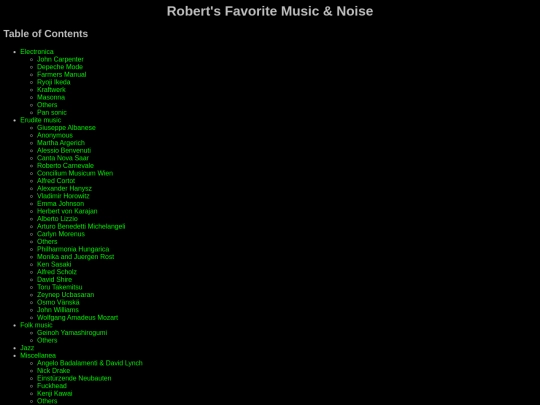Viewport: 540px width, 405px height.
Task: Open the John Carpenter link
Action: click(x=60, y=59)
